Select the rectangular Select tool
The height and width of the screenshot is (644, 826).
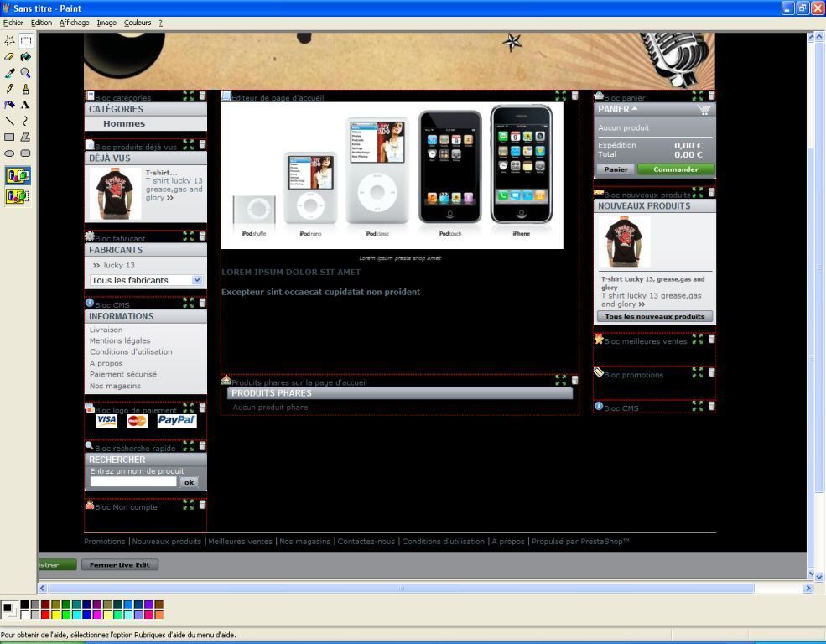tap(25, 40)
